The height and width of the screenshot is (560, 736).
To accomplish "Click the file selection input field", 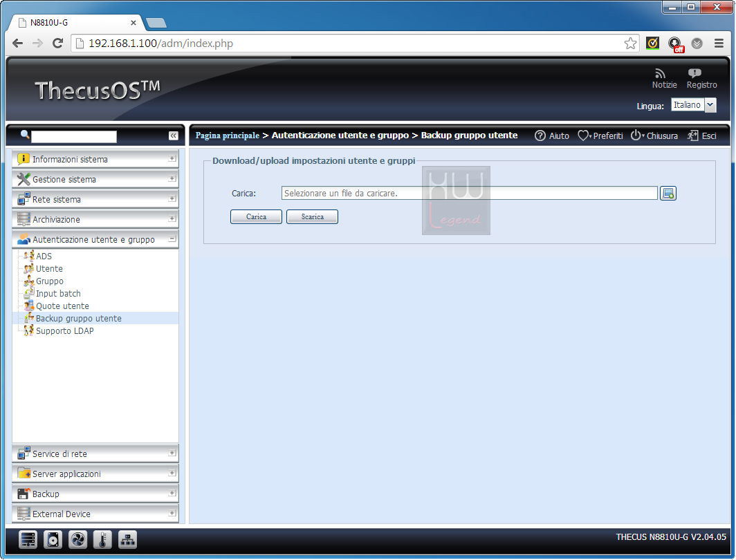I will coord(470,193).
